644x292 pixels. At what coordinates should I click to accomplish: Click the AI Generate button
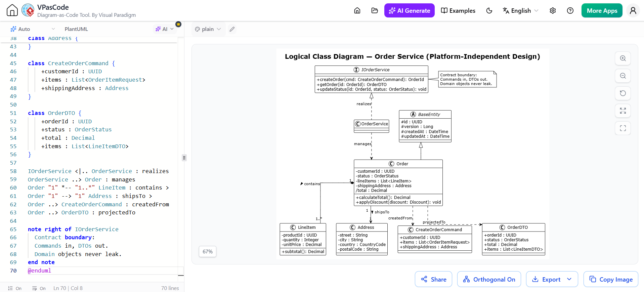[x=409, y=10]
